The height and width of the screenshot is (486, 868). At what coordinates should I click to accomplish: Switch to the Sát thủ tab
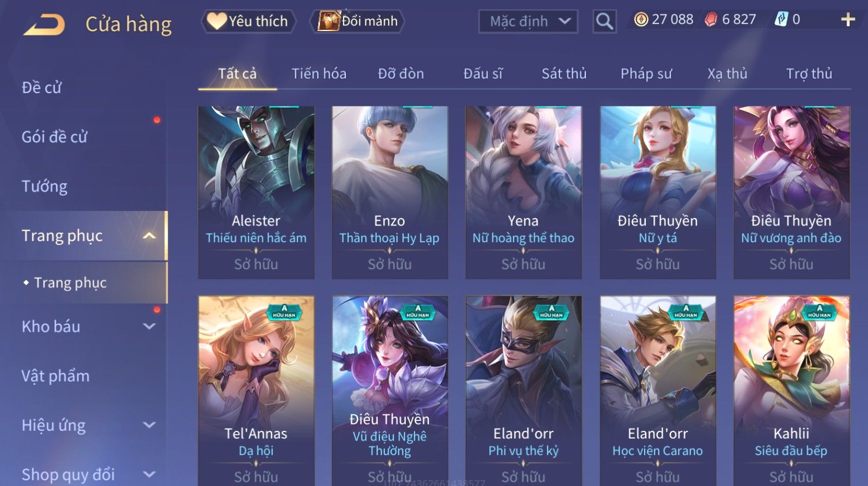[x=564, y=74]
